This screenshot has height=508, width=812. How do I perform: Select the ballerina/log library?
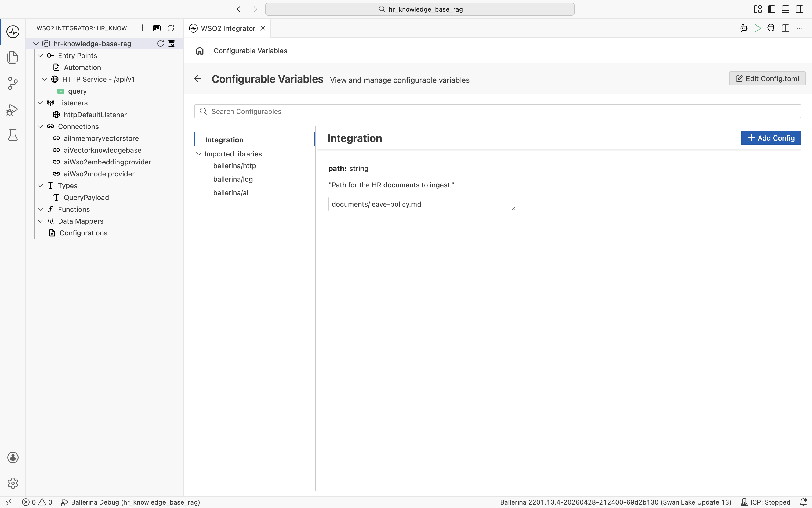click(233, 180)
